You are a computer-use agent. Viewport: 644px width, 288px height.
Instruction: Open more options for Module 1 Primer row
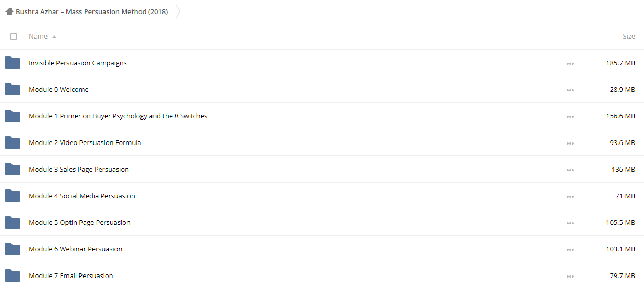570,117
